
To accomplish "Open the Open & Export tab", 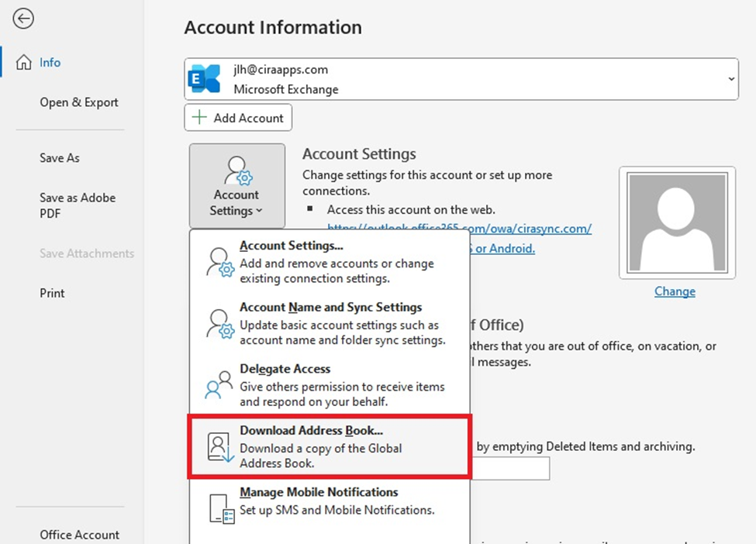I will (x=79, y=102).
